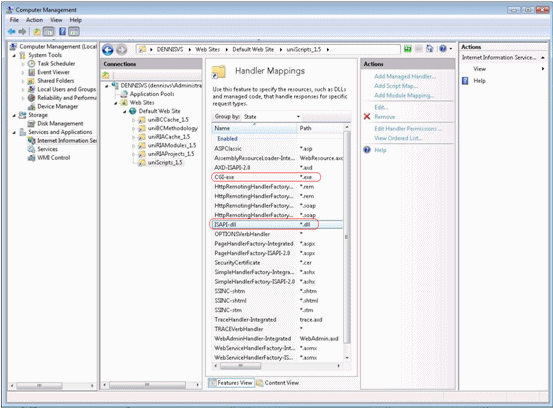The width and height of the screenshot is (553, 408).
Task: Expand the Event Viewer node
Action: [x=23, y=72]
